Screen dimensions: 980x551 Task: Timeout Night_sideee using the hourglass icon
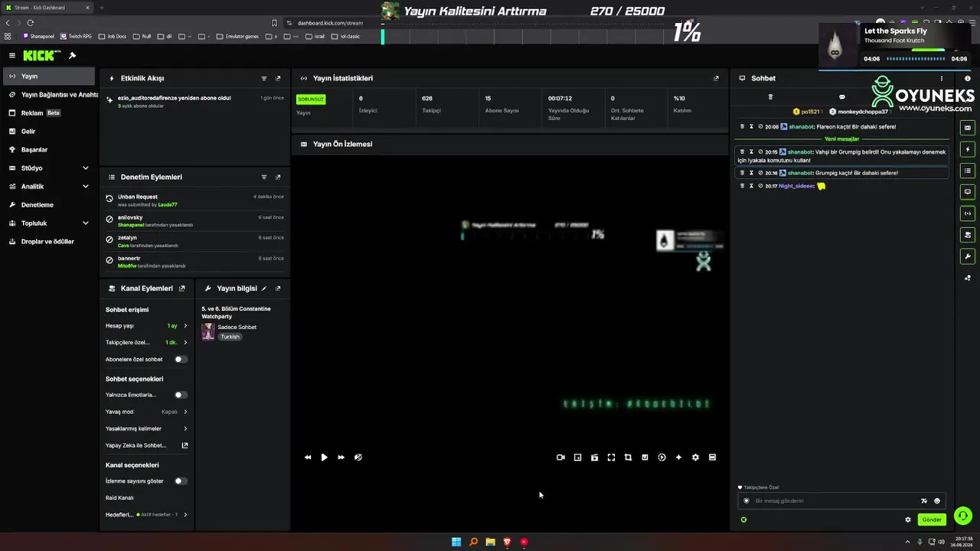[x=751, y=186]
